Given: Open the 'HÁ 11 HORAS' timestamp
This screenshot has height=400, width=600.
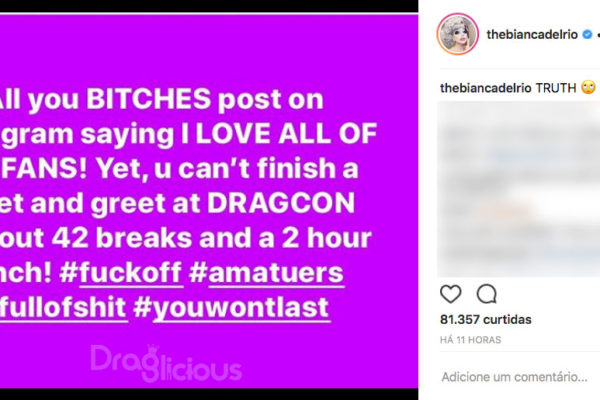Looking at the screenshot, I should pos(470,340).
